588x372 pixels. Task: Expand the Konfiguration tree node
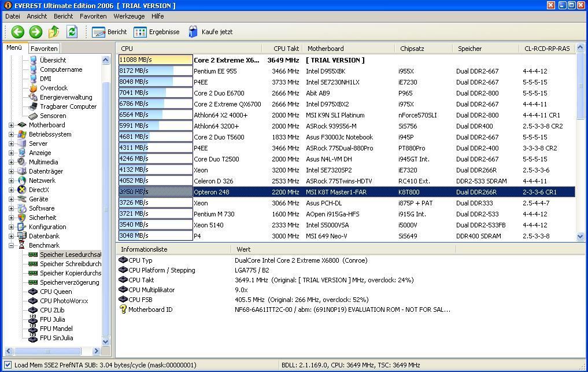pos(11,227)
